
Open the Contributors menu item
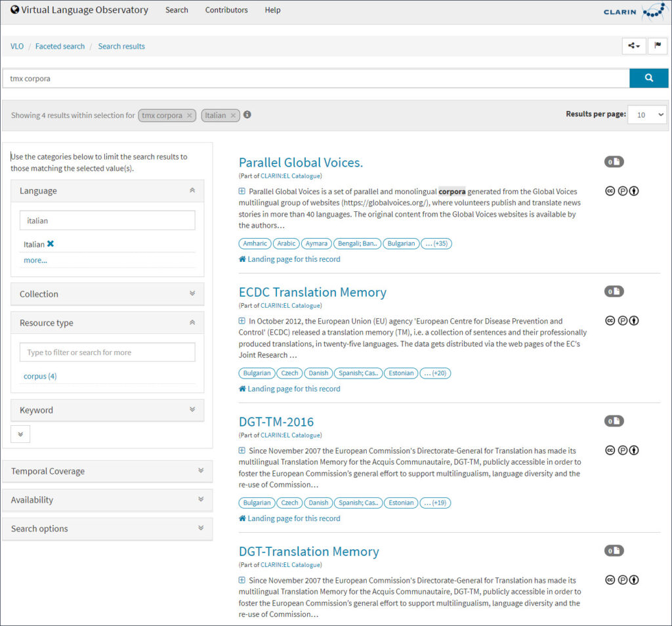click(226, 10)
